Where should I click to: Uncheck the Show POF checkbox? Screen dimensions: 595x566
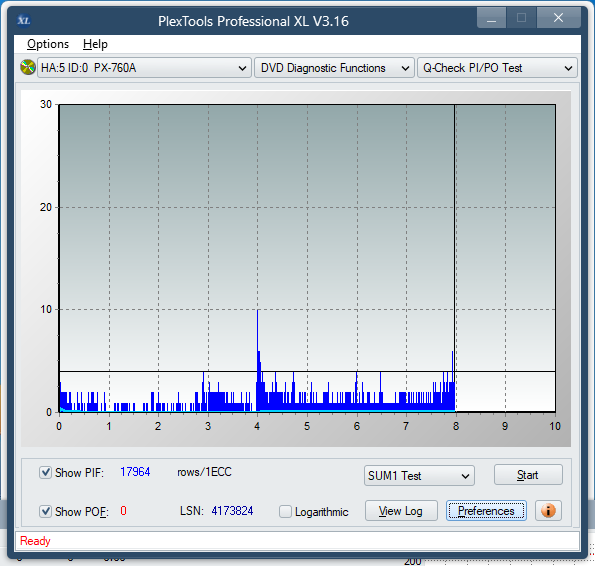(x=46, y=511)
